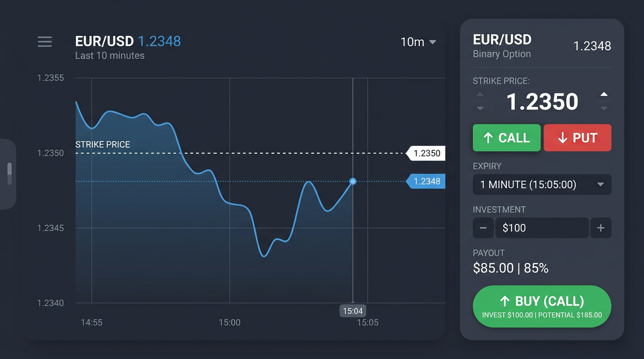The image size is (644, 359).
Task: Open the 10m timeframe dropdown
Action: point(418,42)
